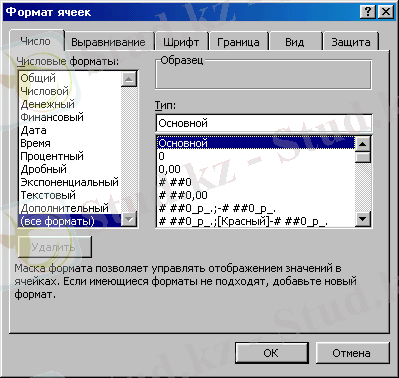Open the Защита tab
This screenshot has width=399, height=378.
pyautogui.click(x=351, y=42)
